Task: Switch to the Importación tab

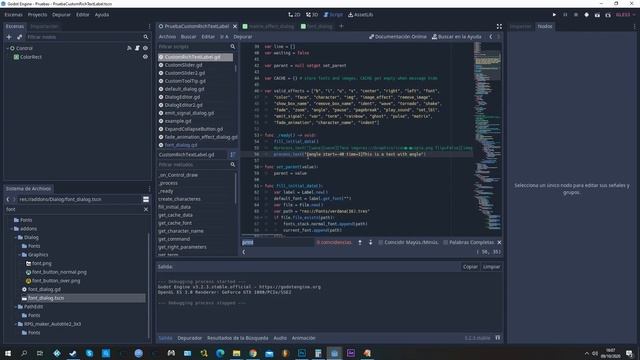Action: click(x=44, y=26)
